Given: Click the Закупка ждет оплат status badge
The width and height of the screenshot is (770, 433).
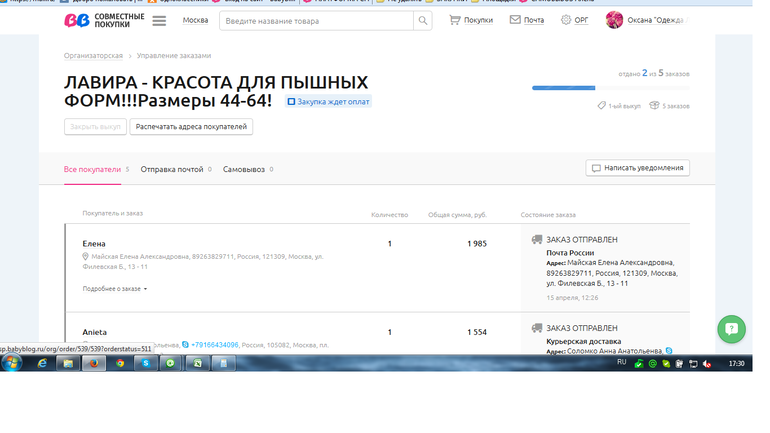Looking at the screenshot, I should [329, 102].
